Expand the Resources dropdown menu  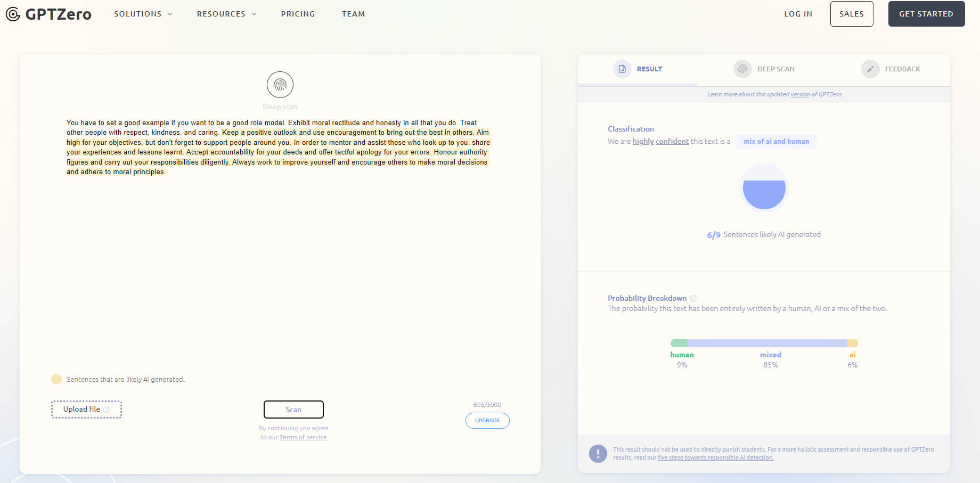point(226,14)
